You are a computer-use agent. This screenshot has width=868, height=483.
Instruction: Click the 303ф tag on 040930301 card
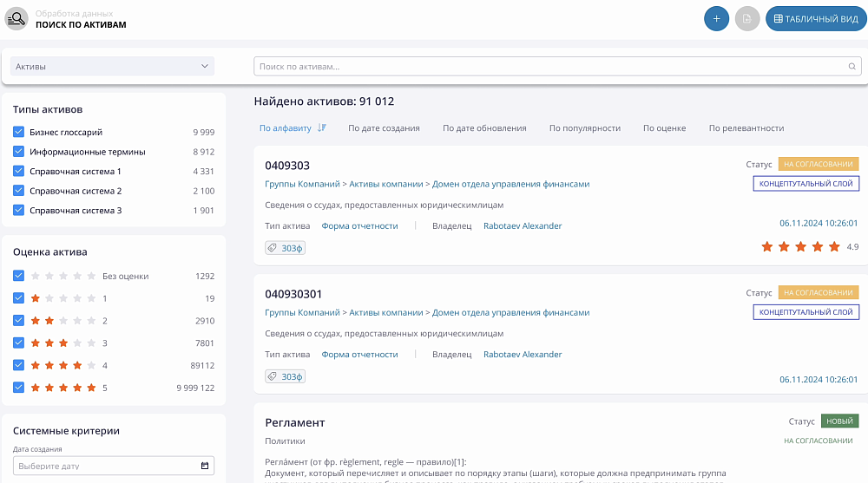(285, 376)
